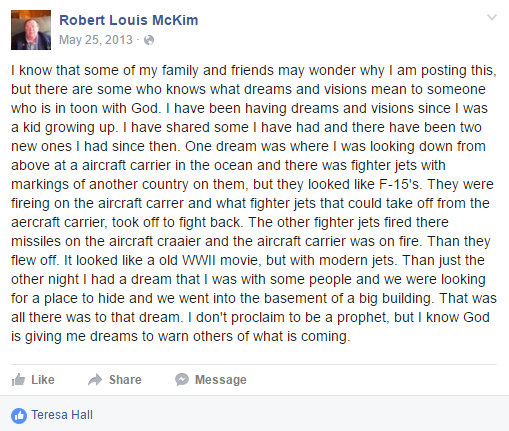The height and width of the screenshot is (431, 509).
Task: Click the gray reactions bar beside Teresa Hall
Action: (254, 414)
